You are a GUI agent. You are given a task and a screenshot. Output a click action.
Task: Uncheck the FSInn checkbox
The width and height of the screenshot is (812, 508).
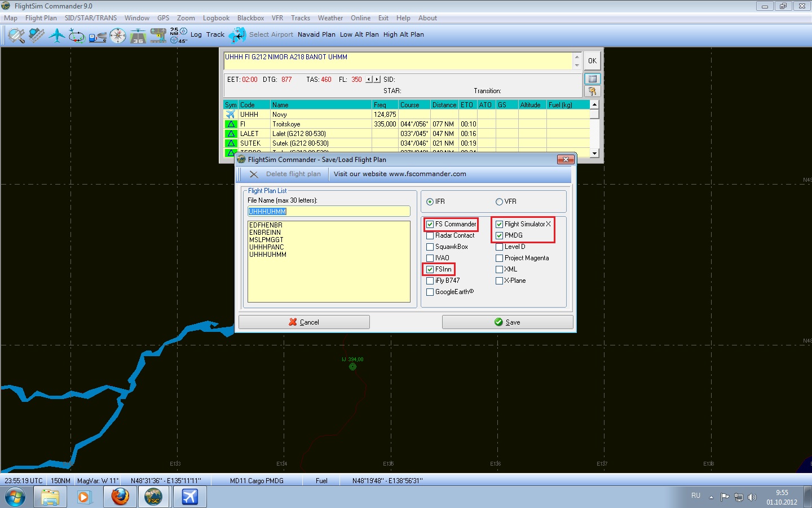point(430,269)
